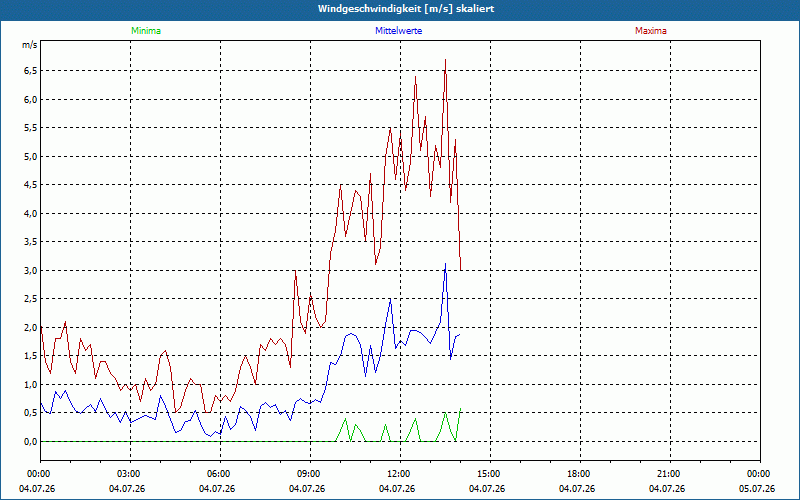The image size is (800, 500).
Task: Click the highest blue Mittelwerte peak
Action: pos(445,264)
